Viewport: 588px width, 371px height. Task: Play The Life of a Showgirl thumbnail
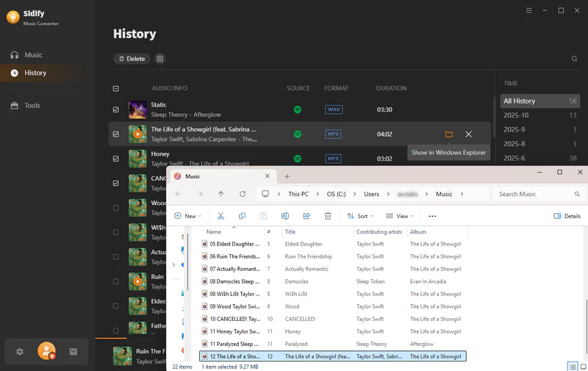coord(137,134)
